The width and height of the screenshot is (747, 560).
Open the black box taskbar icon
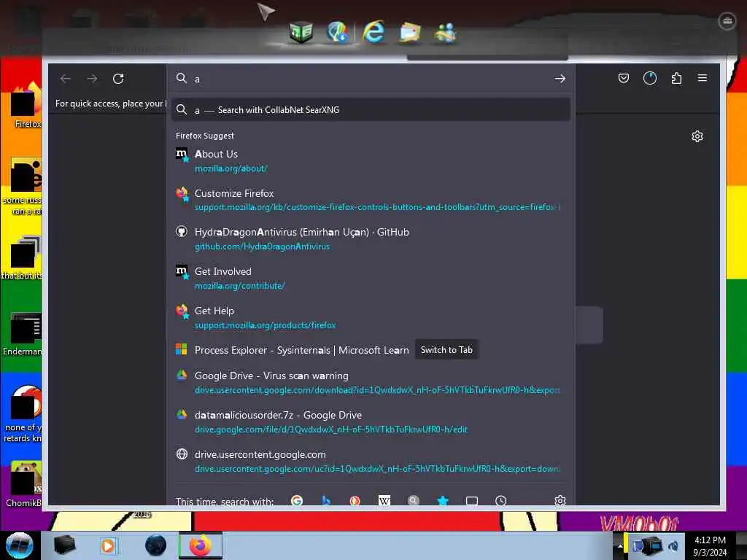(x=64, y=545)
